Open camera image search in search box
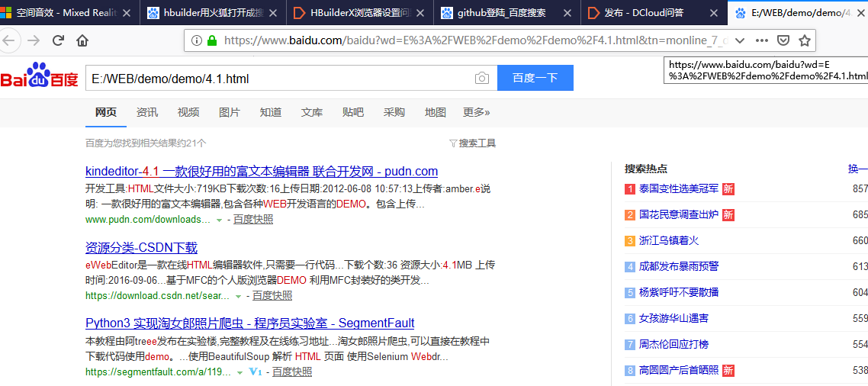 482,78
